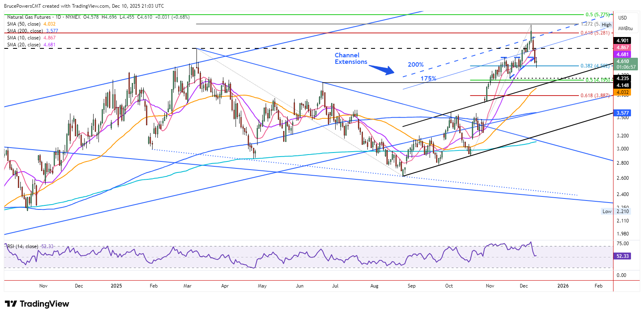Screen dimensions: 644x316
Task: Open the USD currency selector
Action: click(622, 18)
